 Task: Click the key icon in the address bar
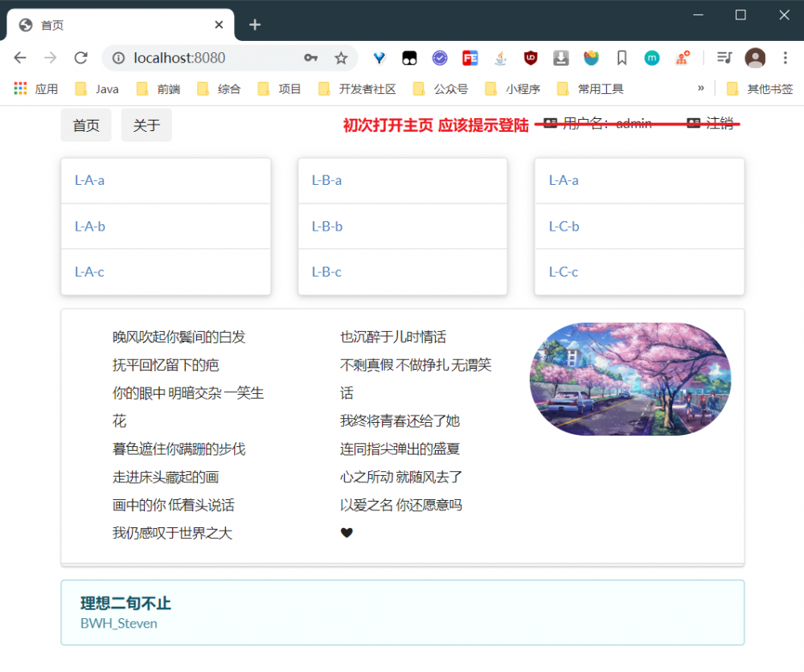click(311, 58)
